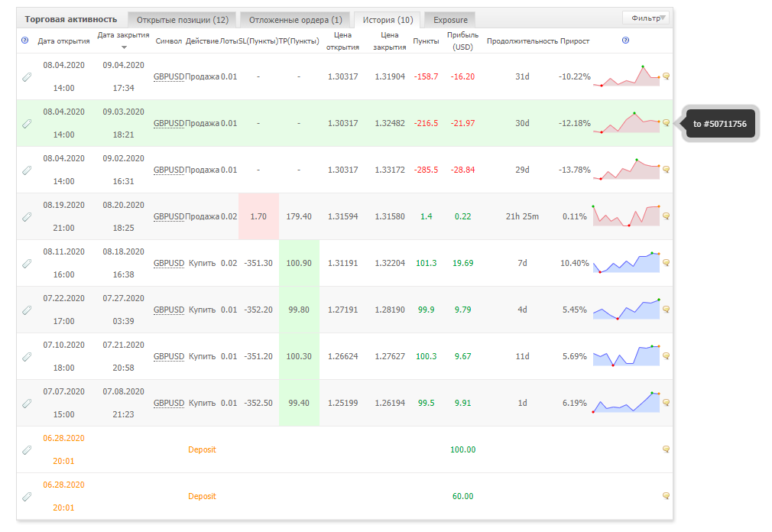Open the Фильтр dropdown

pos(646,18)
